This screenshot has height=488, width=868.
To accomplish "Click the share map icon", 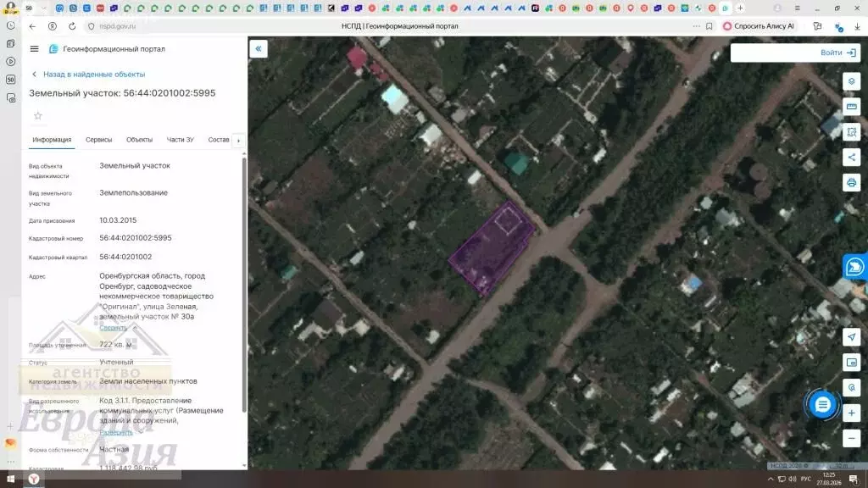I will (x=852, y=157).
